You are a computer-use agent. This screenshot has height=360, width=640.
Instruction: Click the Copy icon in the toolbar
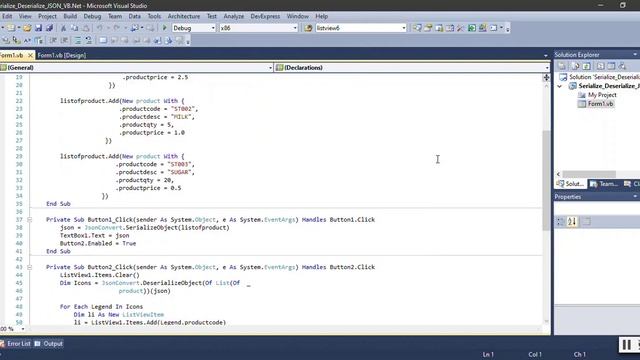click(x=75, y=28)
